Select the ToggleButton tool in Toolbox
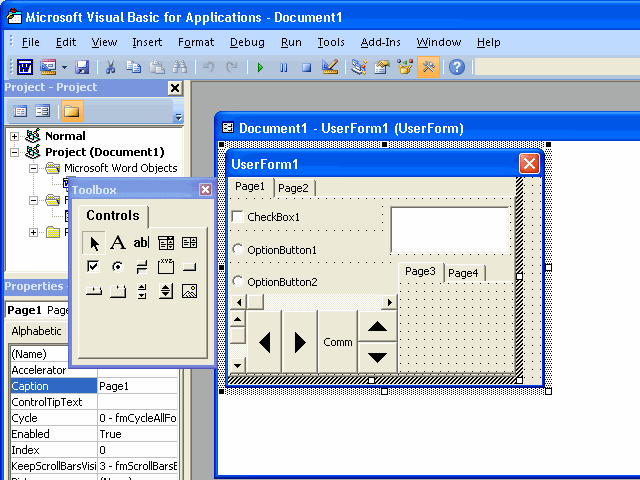The image size is (640, 480). tap(141, 267)
